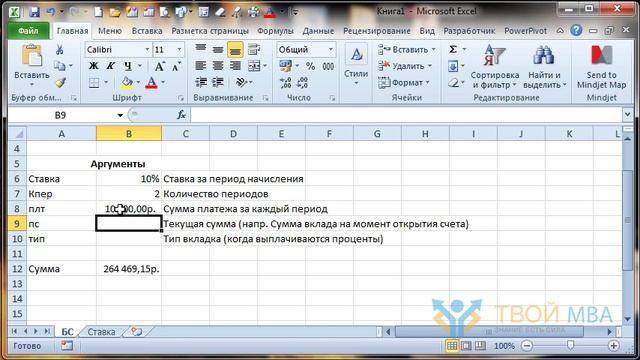
Task: Click the Format Painter brush icon
Action: [x=60, y=83]
